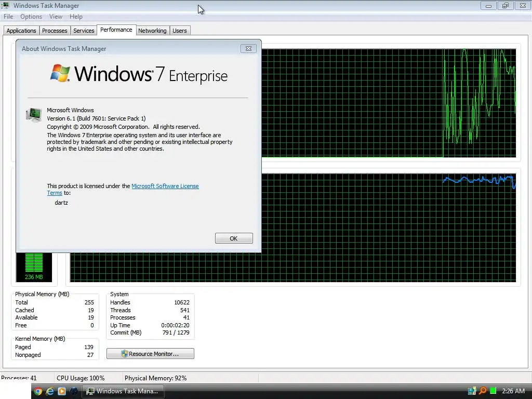
Task: Click the Up Time value 0:00:02:20
Action: 175,325
